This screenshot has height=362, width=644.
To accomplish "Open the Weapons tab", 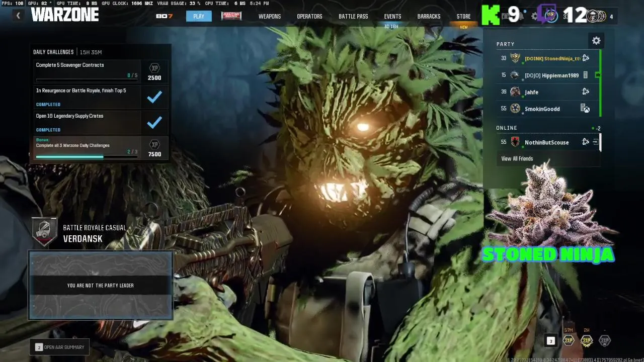I will click(270, 16).
